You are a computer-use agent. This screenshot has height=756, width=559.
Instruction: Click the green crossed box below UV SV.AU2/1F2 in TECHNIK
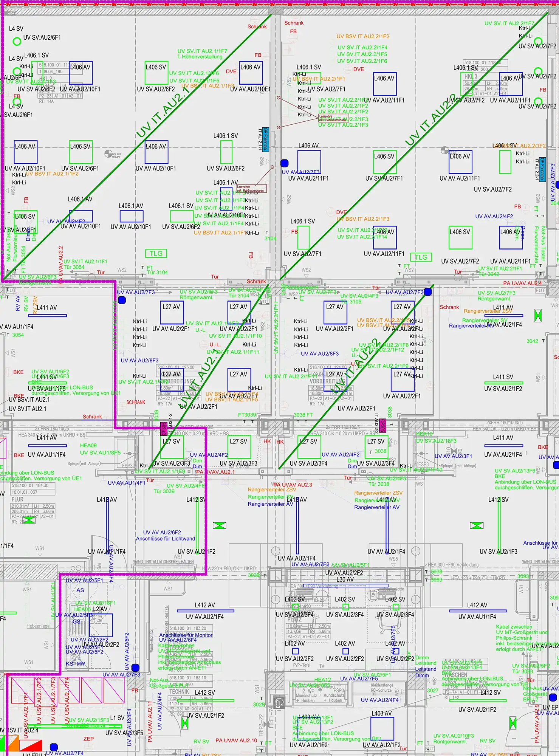click(185, 723)
